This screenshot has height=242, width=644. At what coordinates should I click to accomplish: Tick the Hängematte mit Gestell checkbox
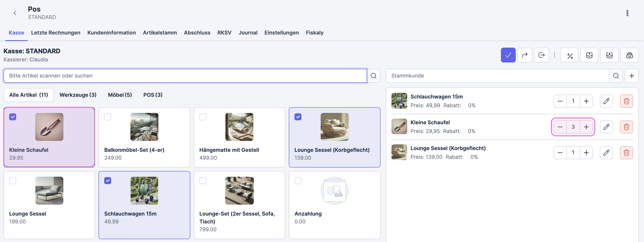point(203,117)
